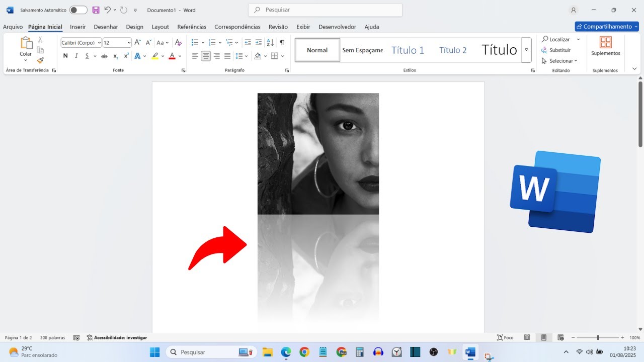Decrease font size with the smaller A icon

click(x=148, y=43)
